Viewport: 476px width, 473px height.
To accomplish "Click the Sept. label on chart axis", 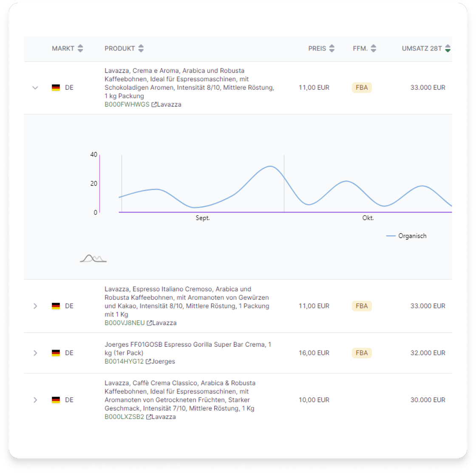I will [x=203, y=218].
